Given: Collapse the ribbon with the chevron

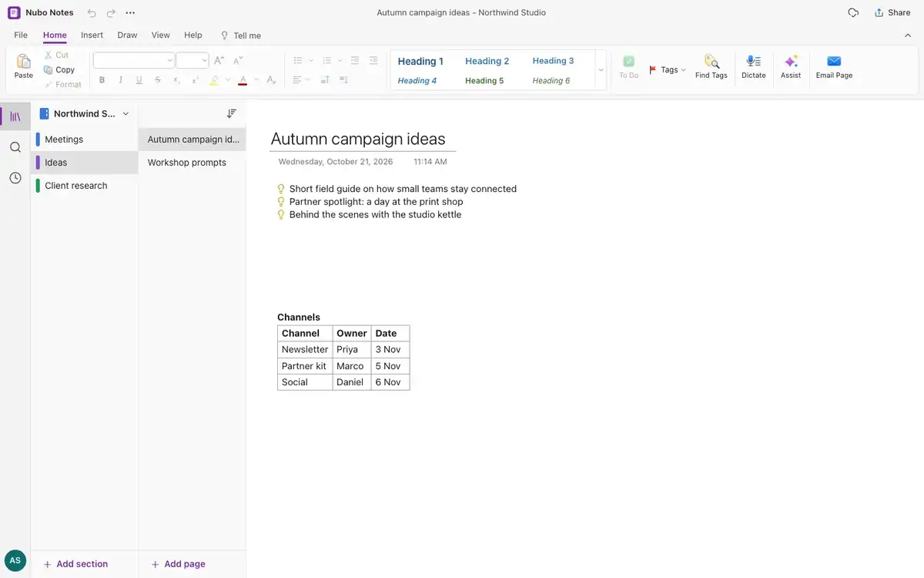Looking at the screenshot, I should (908, 35).
